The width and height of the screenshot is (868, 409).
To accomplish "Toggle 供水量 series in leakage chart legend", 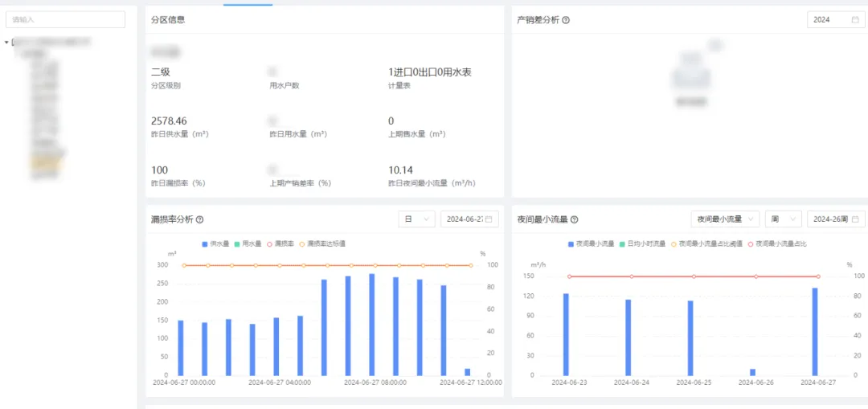I will tap(216, 243).
